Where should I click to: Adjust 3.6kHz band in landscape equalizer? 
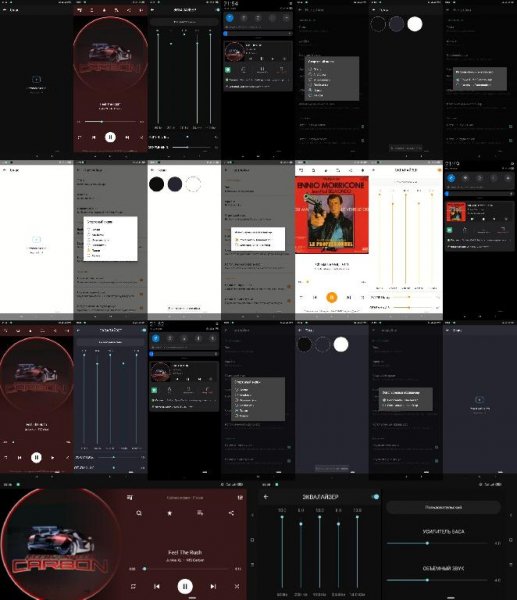(x=338, y=552)
